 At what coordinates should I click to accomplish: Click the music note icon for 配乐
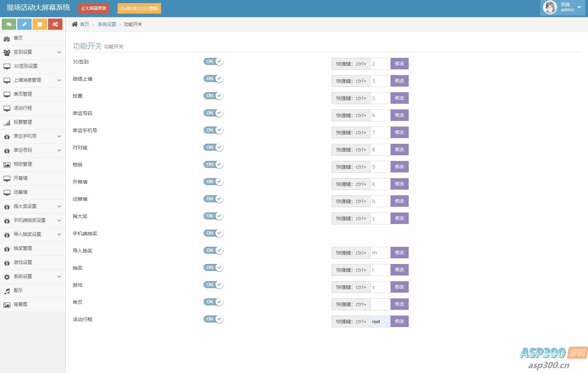(7, 291)
